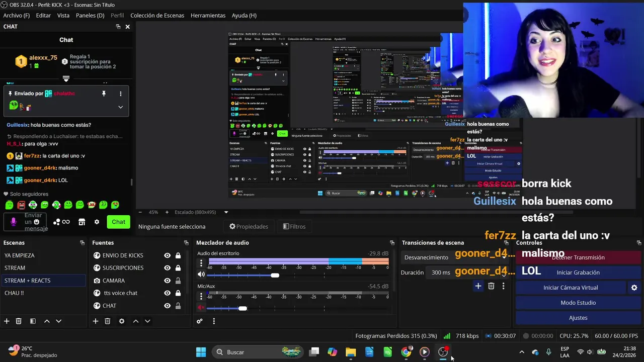Add a scene transition with the plus icon
Image resolution: width=644 pixels, height=362 pixels.
[x=478, y=286]
